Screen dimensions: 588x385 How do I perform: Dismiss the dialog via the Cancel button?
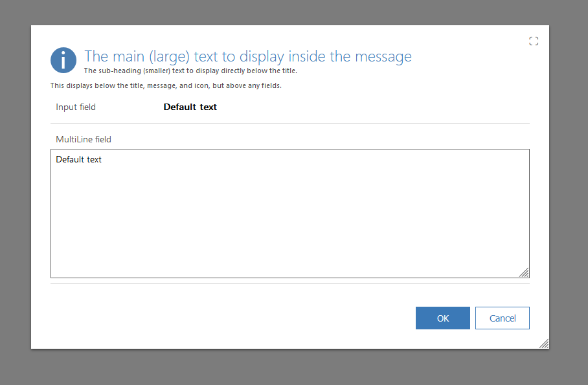(503, 318)
